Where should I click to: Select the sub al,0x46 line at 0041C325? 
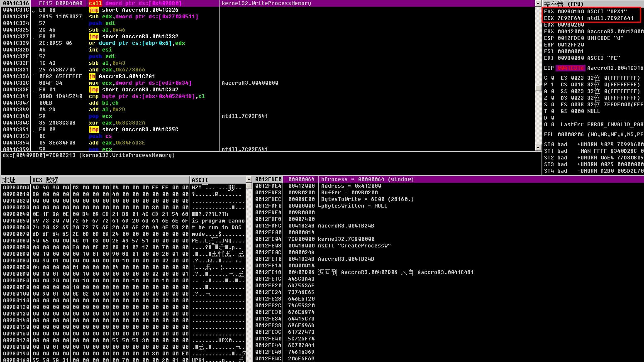[268, 30]
